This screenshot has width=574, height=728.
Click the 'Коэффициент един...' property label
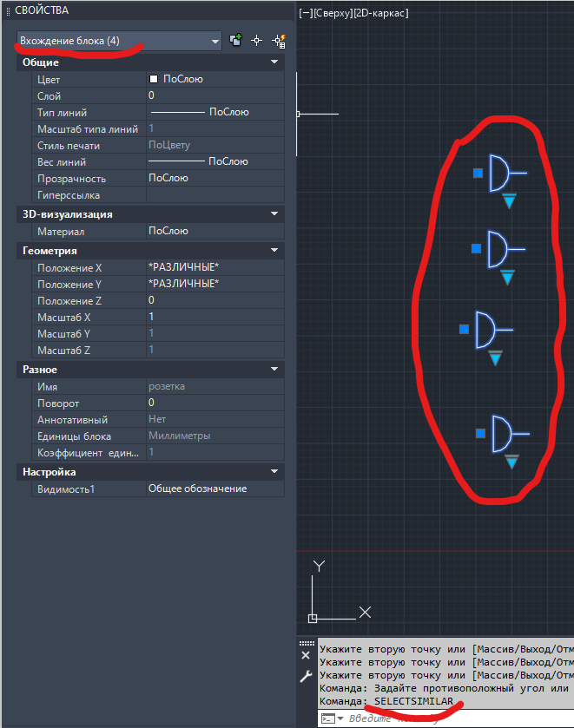[x=88, y=453]
